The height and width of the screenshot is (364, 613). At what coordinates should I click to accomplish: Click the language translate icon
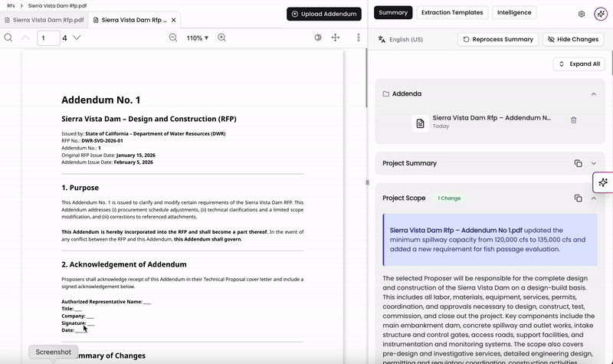click(382, 39)
